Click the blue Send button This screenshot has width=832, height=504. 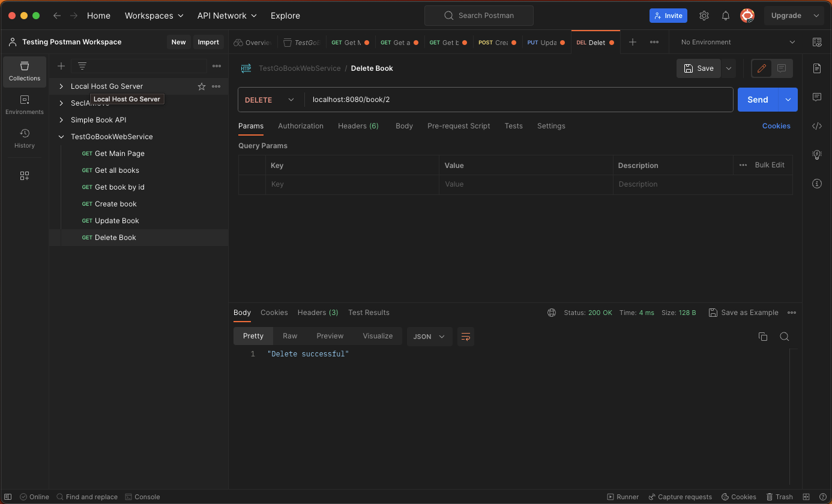758,100
